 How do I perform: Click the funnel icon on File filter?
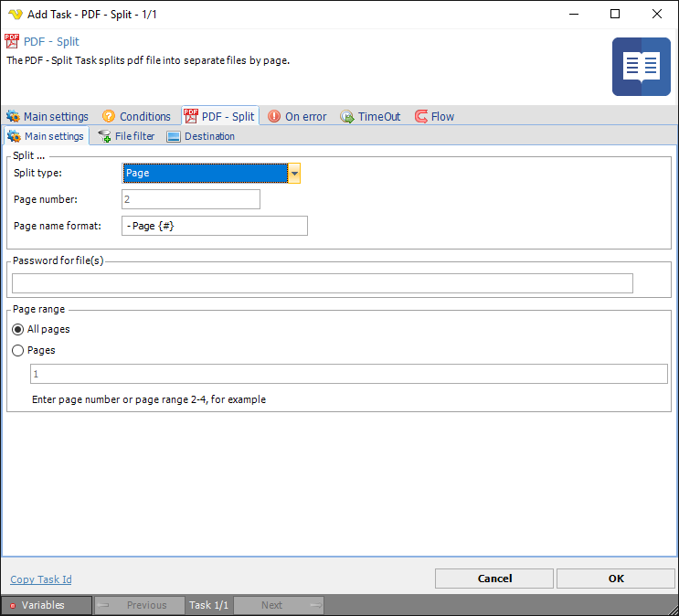[x=105, y=137]
